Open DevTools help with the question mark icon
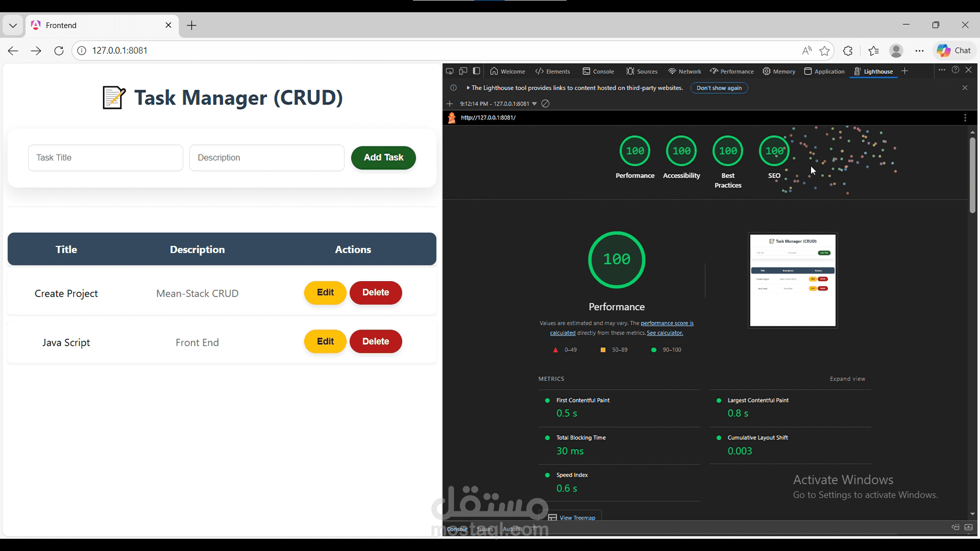The height and width of the screenshot is (551, 980). click(x=955, y=70)
